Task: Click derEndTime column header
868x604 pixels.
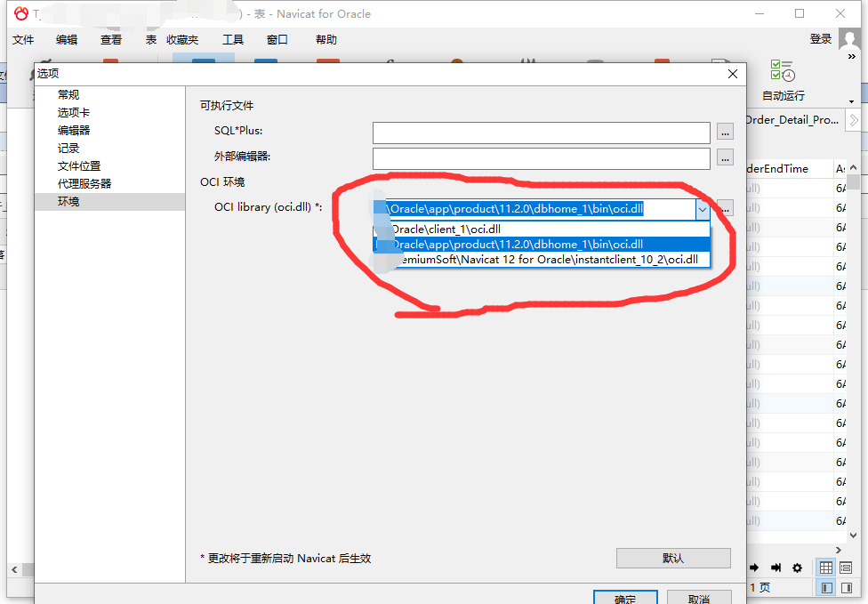Action: click(789, 169)
